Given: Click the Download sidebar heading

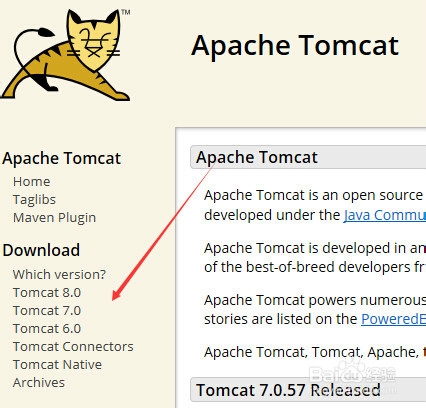Looking at the screenshot, I should [x=41, y=250].
